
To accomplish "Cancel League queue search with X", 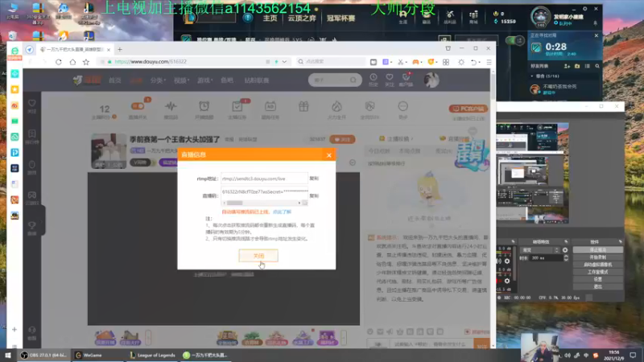I will click(597, 35).
